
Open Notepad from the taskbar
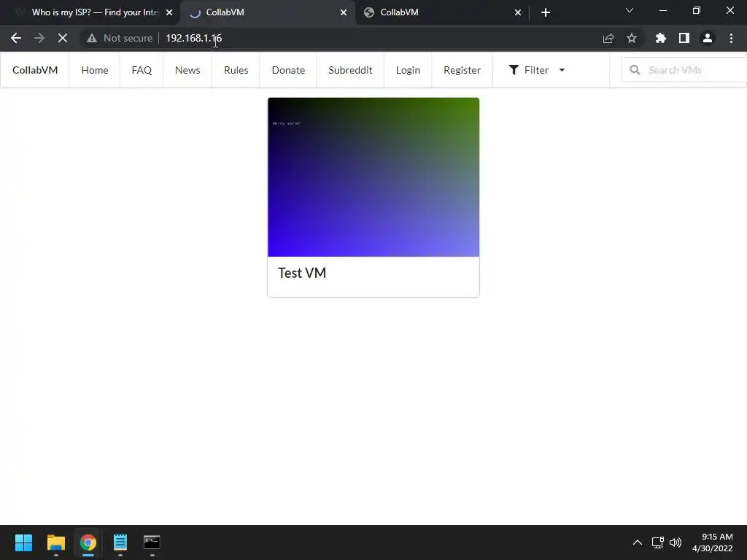click(120, 542)
